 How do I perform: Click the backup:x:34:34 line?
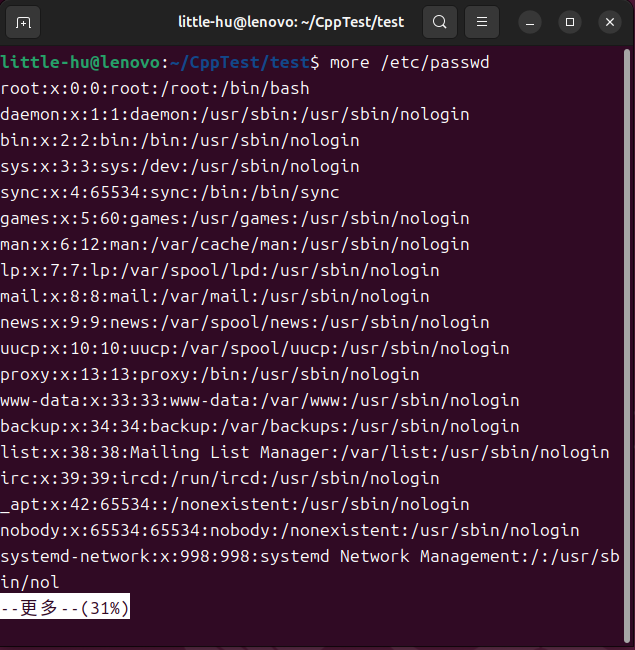coord(260,427)
